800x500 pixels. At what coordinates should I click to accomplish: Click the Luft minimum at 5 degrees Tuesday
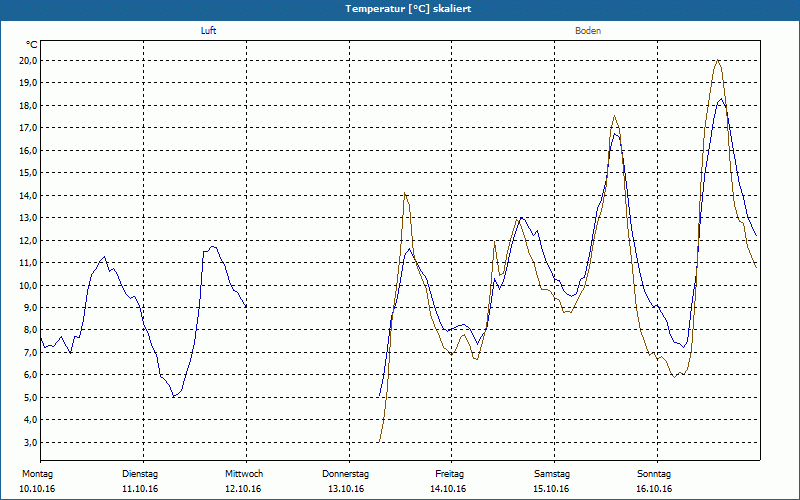click(x=174, y=396)
